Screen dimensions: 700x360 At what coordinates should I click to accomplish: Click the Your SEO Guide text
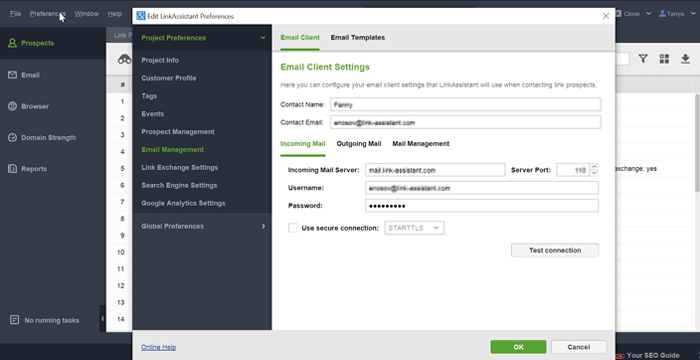653,356
